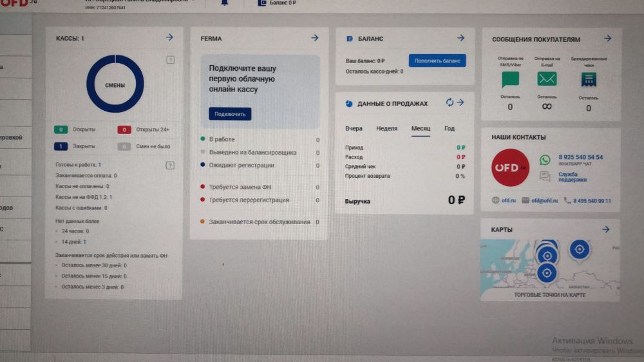Open the Кассы panel arrow

pos(169,37)
